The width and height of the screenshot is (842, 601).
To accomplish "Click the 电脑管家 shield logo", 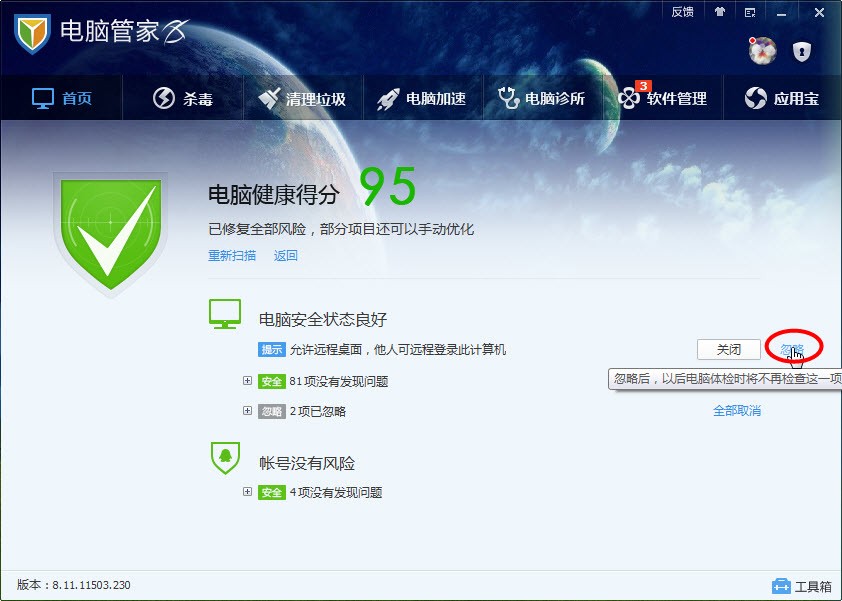I will (x=32, y=33).
